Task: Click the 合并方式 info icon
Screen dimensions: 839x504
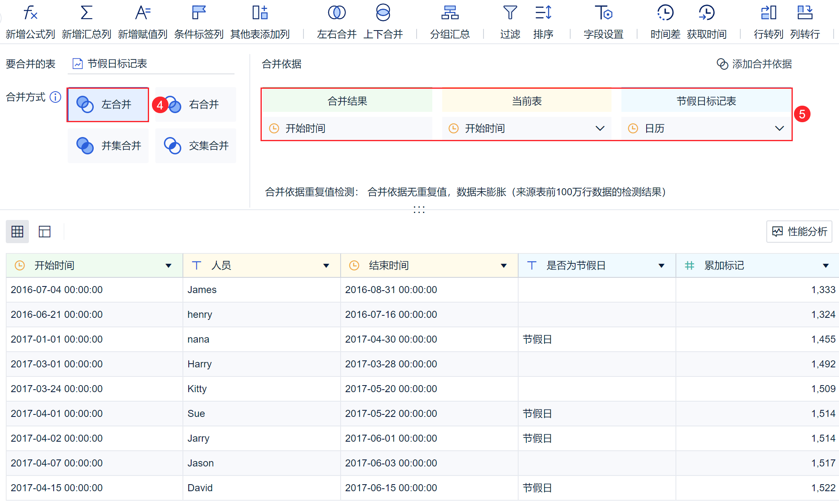Action: click(x=55, y=97)
